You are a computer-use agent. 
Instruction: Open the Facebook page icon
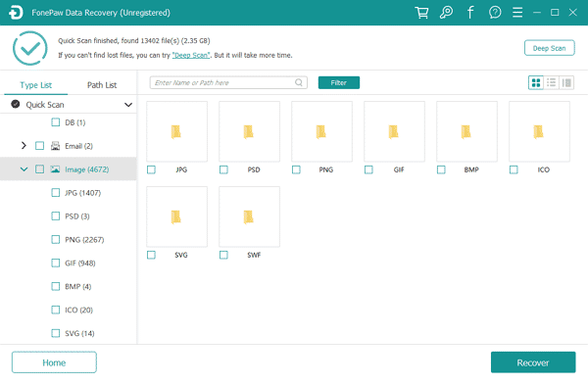(x=470, y=13)
